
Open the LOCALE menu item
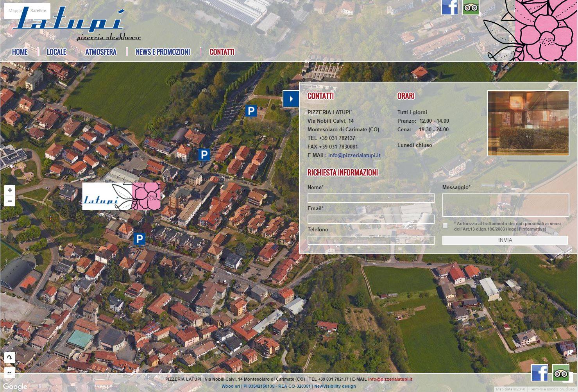[x=57, y=52]
